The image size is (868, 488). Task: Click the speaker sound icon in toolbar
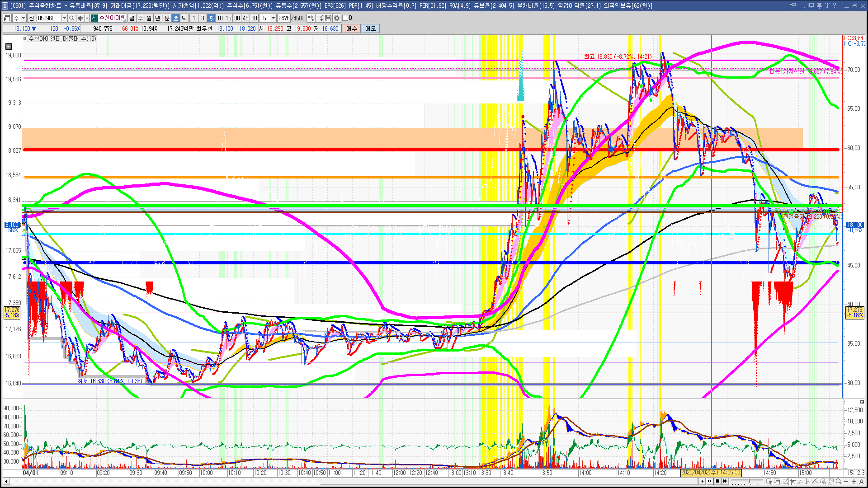(80, 18)
